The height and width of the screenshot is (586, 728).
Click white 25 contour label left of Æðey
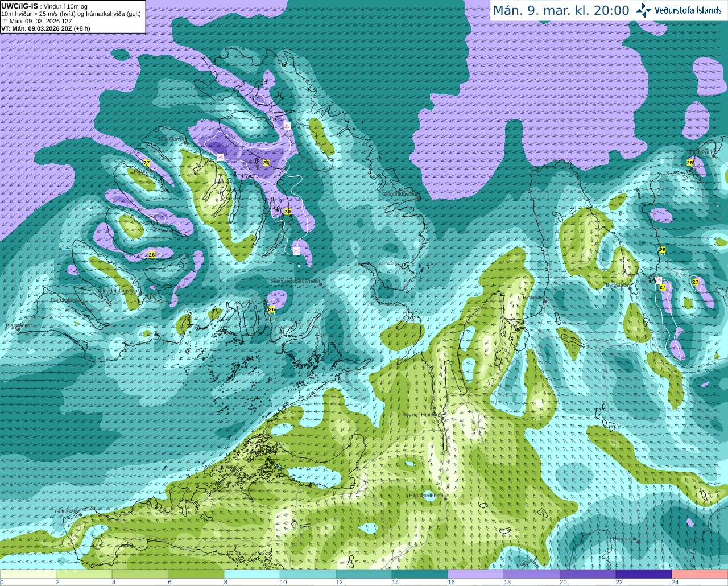pyautogui.click(x=220, y=157)
